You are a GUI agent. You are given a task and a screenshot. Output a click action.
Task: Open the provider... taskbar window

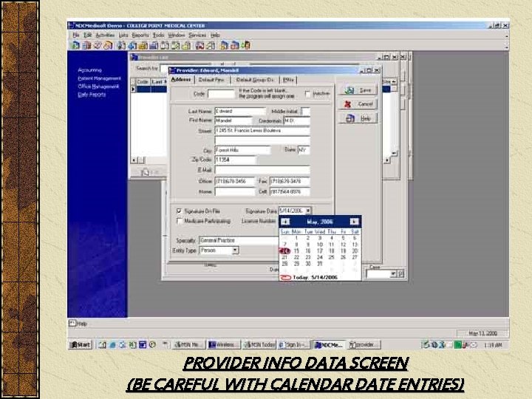click(364, 345)
